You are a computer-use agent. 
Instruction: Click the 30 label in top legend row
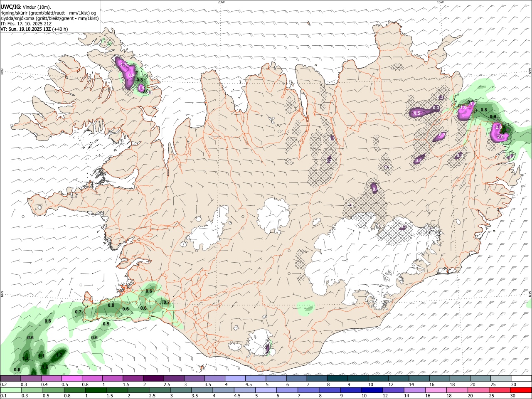tap(514, 384)
